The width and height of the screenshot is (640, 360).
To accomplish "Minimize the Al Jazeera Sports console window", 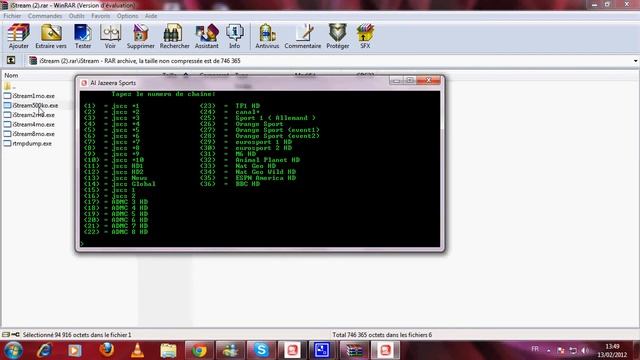I will pyautogui.click(x=396, y=80).
